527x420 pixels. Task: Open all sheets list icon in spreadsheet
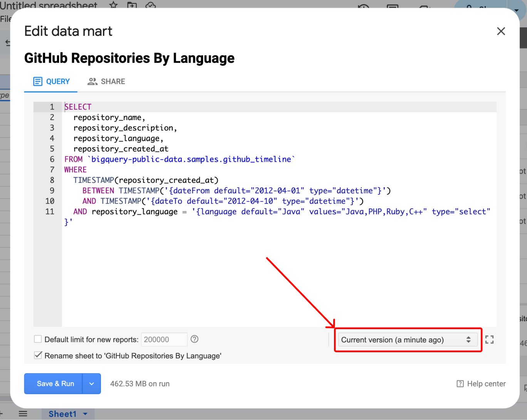click(x=23, y=414)
